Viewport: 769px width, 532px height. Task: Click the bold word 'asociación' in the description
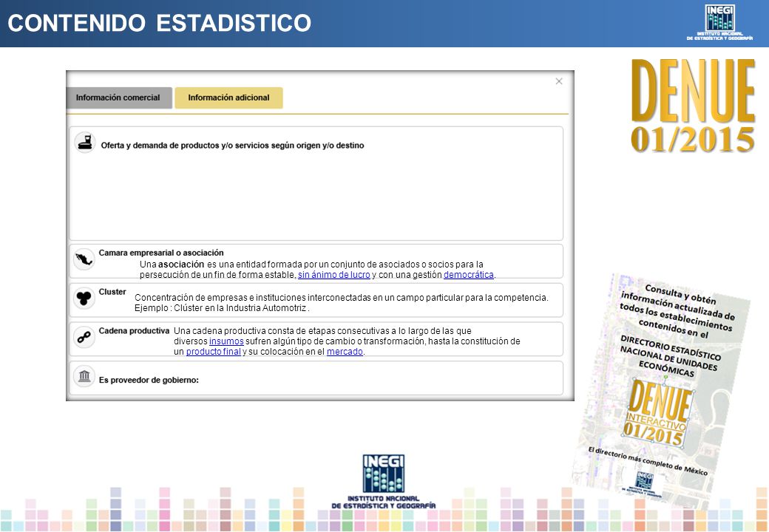pyautogui.click(x=181, y=265)
